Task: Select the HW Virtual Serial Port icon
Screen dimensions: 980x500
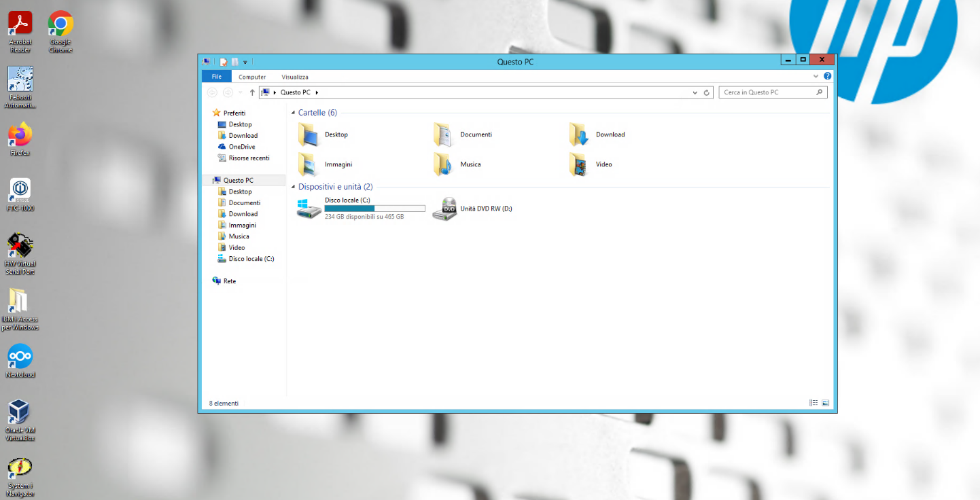Action: point(20,254)
